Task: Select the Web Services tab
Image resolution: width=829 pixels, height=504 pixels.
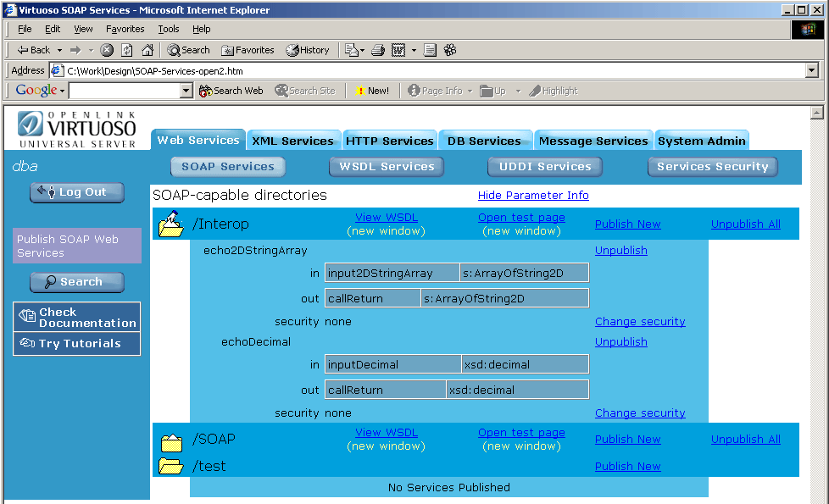Action: point(198,140)
